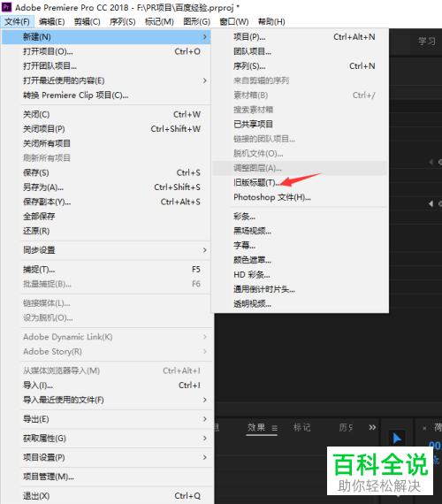The height and width of the screenshot is (504, 442).
Task: Choose 保存副本(Y)... entry
Action: [x=106, y=202]
